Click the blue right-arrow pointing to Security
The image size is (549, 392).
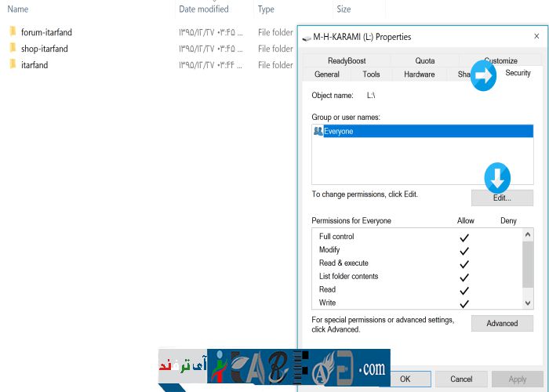point(484,76)
